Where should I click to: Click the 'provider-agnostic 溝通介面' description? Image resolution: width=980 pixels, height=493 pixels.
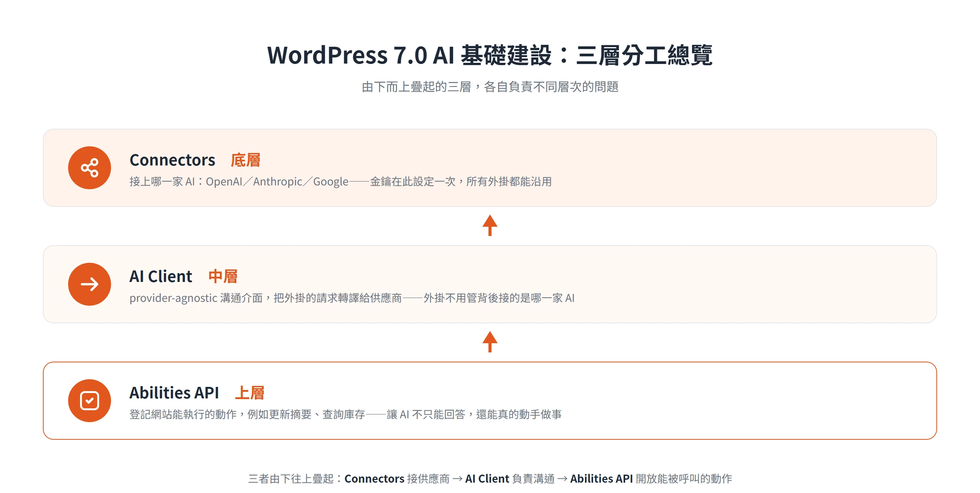pyautogui.click(x=352, y=298)
